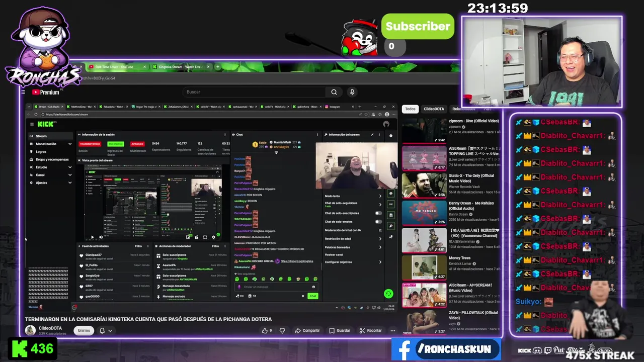
Task: Play the Kick stream preview
Action: (92, 237)
